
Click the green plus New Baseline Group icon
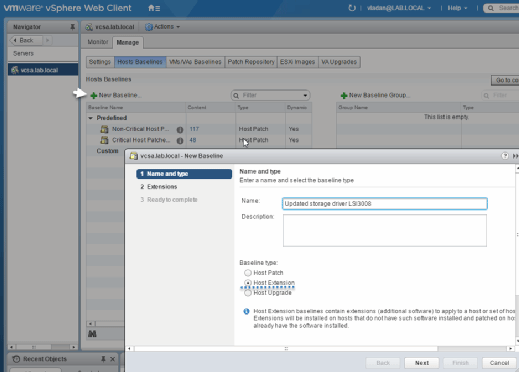click(x=344, y=96)
